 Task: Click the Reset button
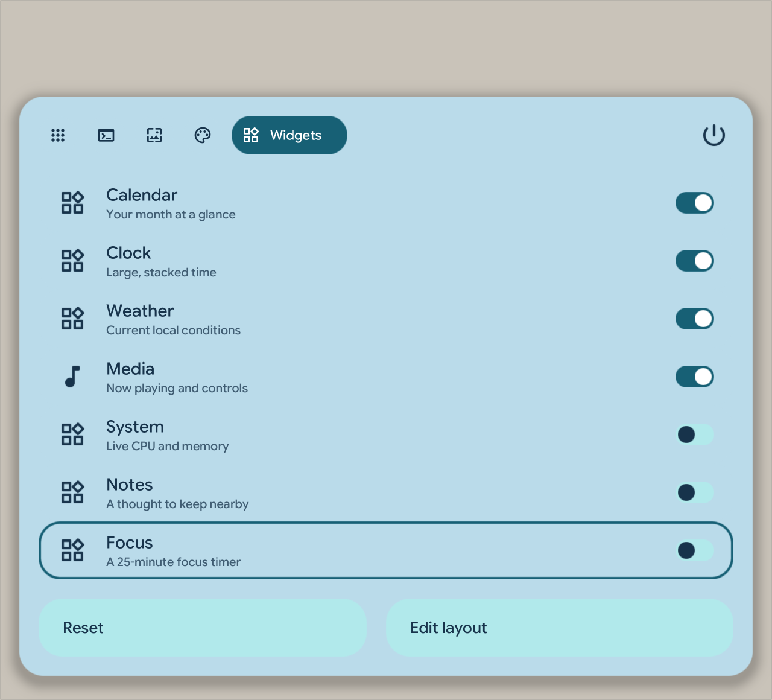(x=203, y=628)
